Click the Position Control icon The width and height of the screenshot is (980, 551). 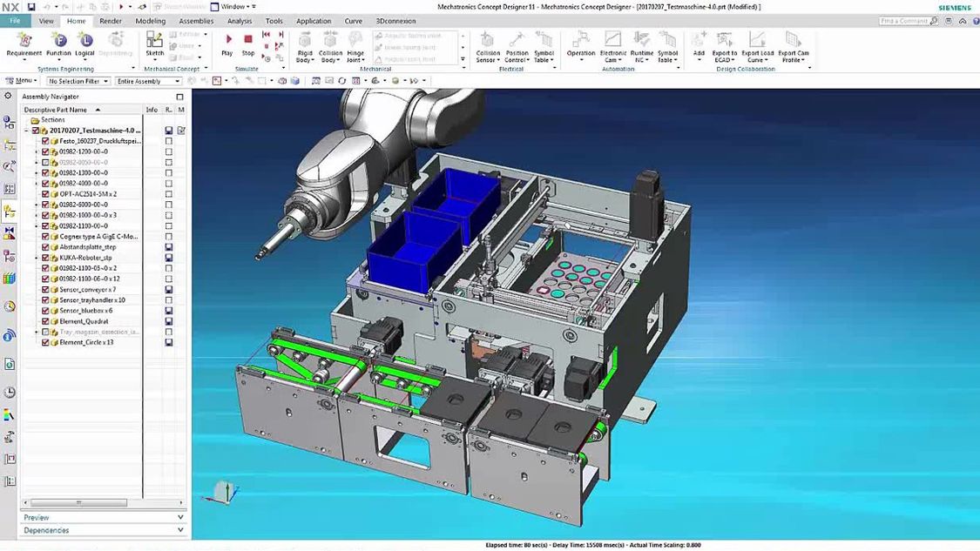point(517,40)
